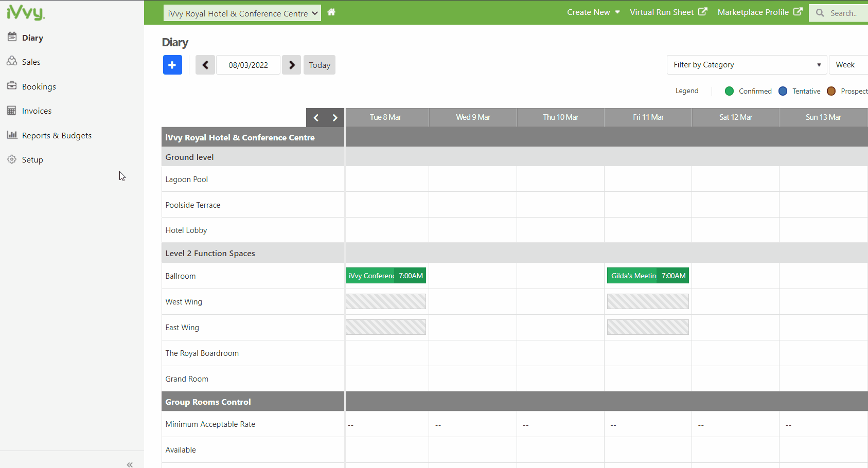
Task: Click the iVvy logo
Action: (26, 12)
